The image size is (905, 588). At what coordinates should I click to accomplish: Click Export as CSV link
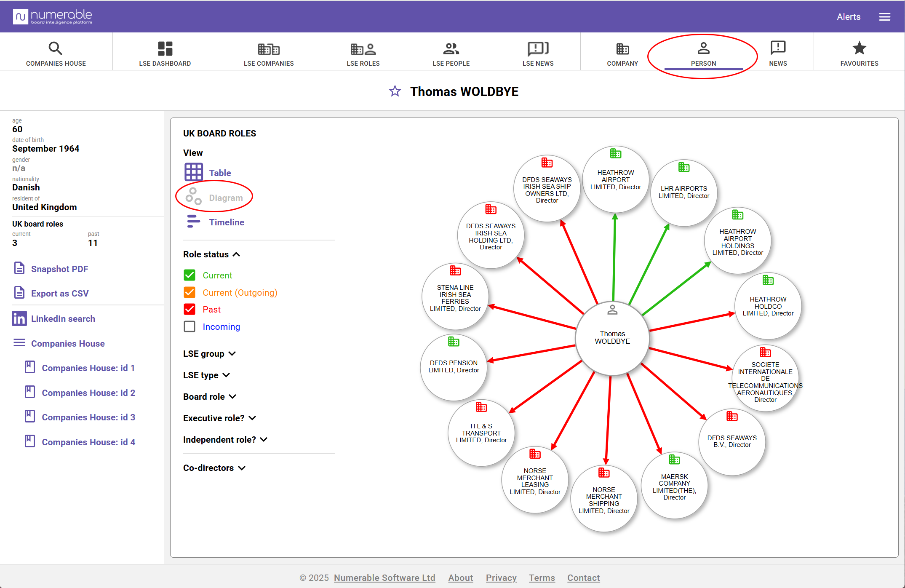click(x=60, y=293)
